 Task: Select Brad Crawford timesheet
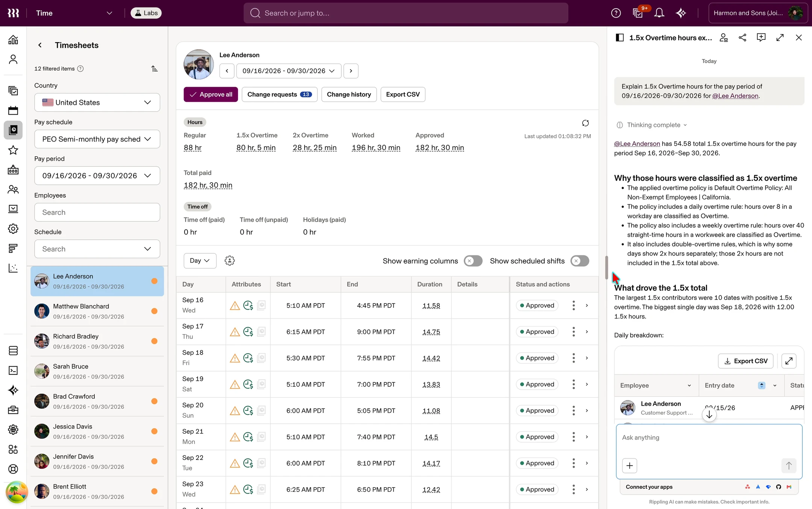(97, 402)
